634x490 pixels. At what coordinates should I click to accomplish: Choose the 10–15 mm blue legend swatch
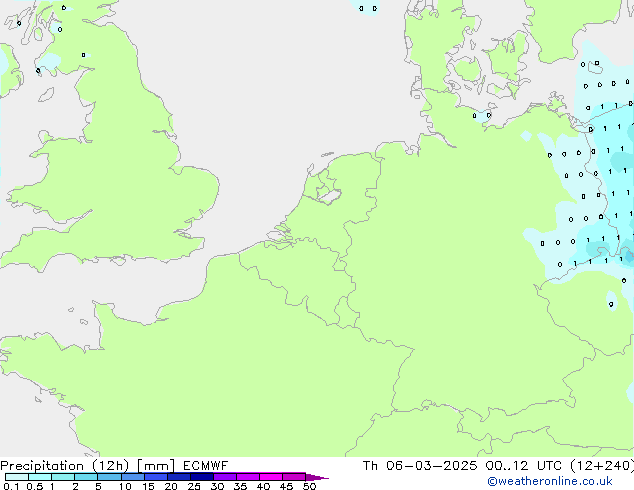click(x=133, y=477)
